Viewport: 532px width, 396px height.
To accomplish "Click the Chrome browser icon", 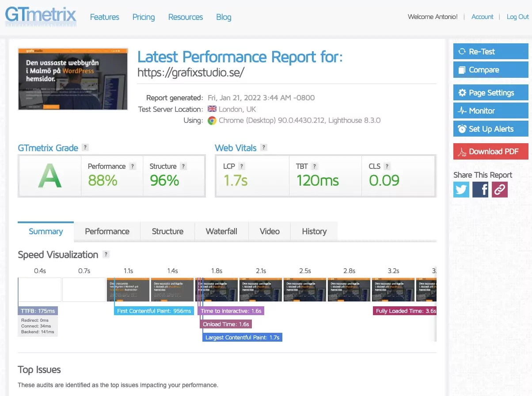I will [212, 121].
